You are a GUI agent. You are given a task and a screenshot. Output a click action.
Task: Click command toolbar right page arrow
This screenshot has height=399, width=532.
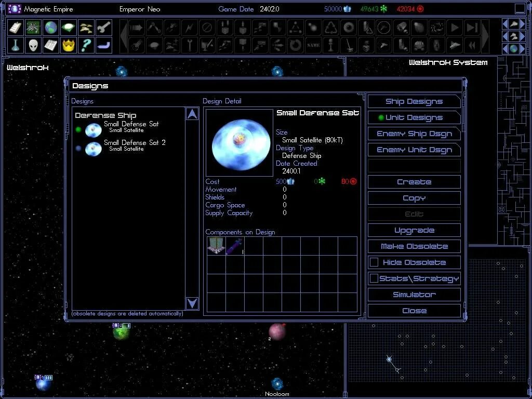tap(485, 36)
